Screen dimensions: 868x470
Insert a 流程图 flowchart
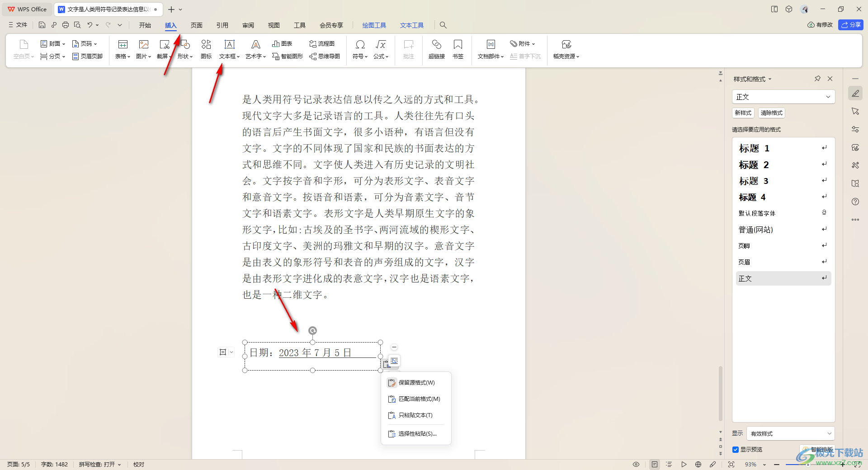tap(322, 44)
